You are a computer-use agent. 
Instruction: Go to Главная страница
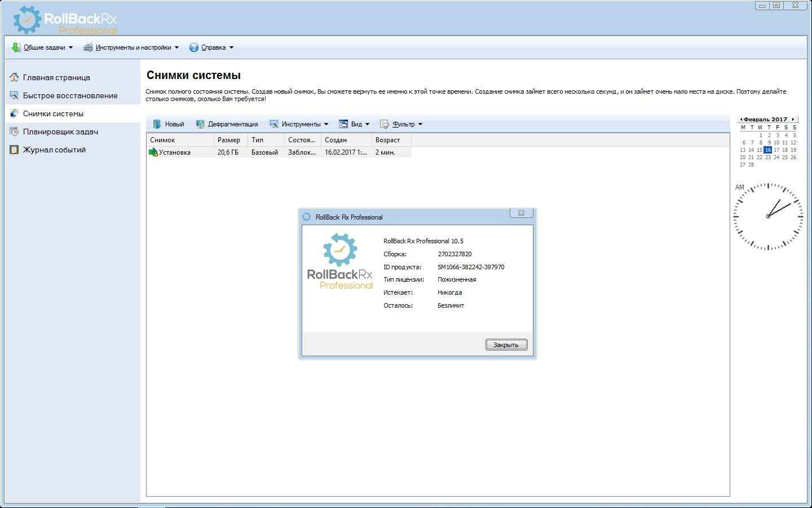point(56,77)
